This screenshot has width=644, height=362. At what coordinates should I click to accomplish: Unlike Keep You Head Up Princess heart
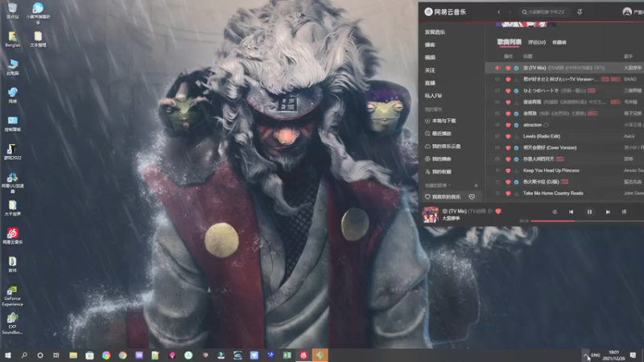coord(508,171)
